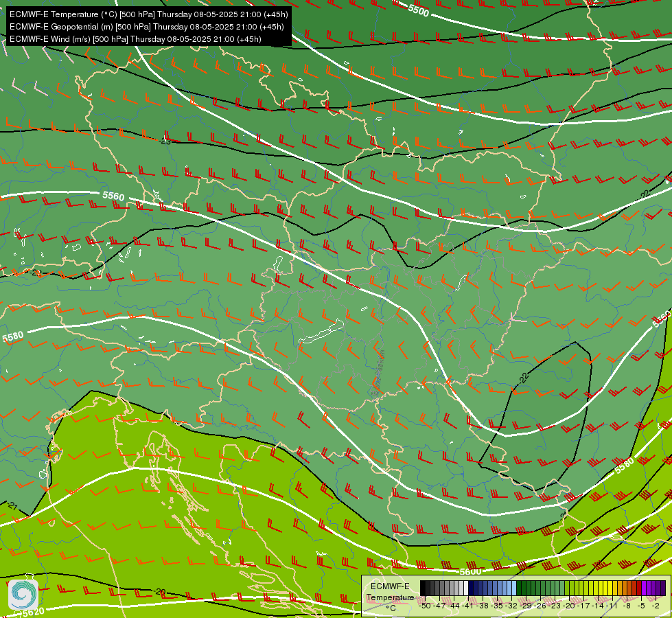Image resolution: width=672 pixels, height=618 pixels.
Task: Select the ECMWF-E Temperature (°C) header line
Action: tap(148, 14)
